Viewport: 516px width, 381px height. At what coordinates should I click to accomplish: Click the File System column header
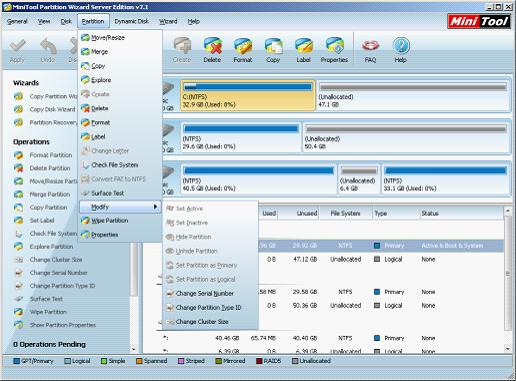click(345, 213)
